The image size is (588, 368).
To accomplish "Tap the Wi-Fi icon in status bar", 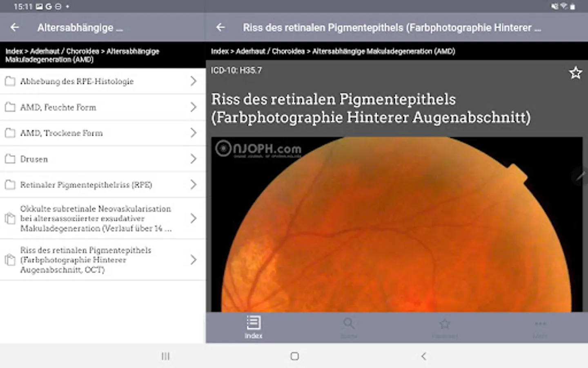I will [x=564, y=7].
